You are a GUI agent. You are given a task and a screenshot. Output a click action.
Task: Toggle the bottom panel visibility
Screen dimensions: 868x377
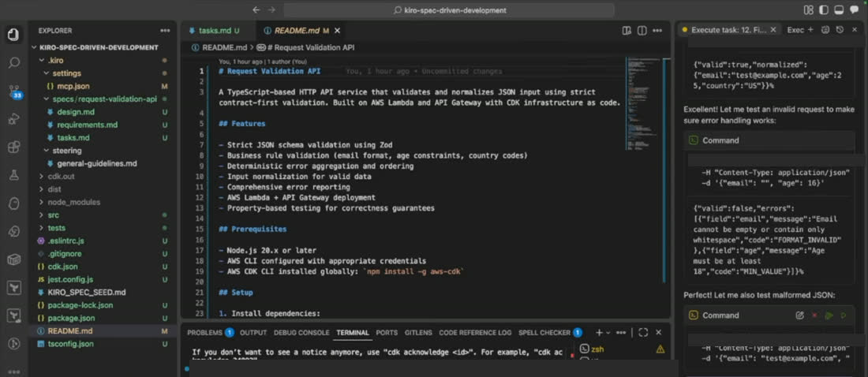click(839, 10)
